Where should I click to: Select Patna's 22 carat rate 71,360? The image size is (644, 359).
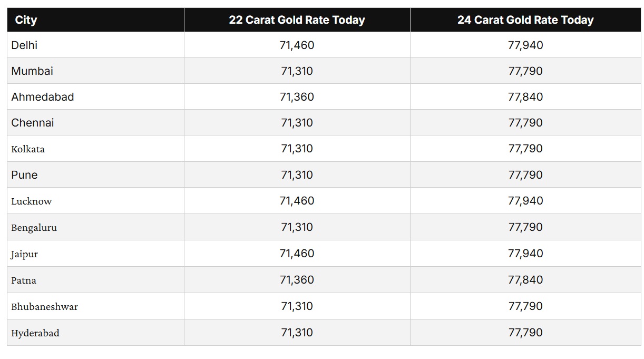[x=297, y=280]
